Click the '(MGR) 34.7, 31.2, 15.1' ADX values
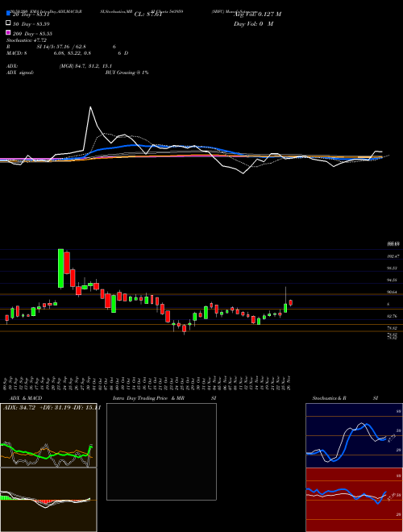Screen dimensions: 403x532 click(x=85, y=66)
